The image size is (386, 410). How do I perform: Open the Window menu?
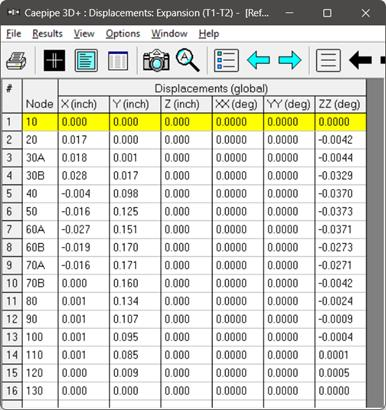coord(169,34)
